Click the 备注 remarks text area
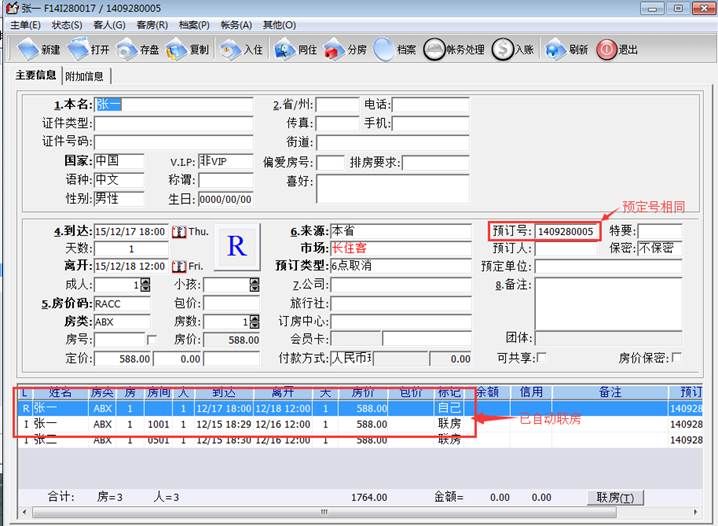718x526 pixels. pyautogui.click(x=609, y=304)
